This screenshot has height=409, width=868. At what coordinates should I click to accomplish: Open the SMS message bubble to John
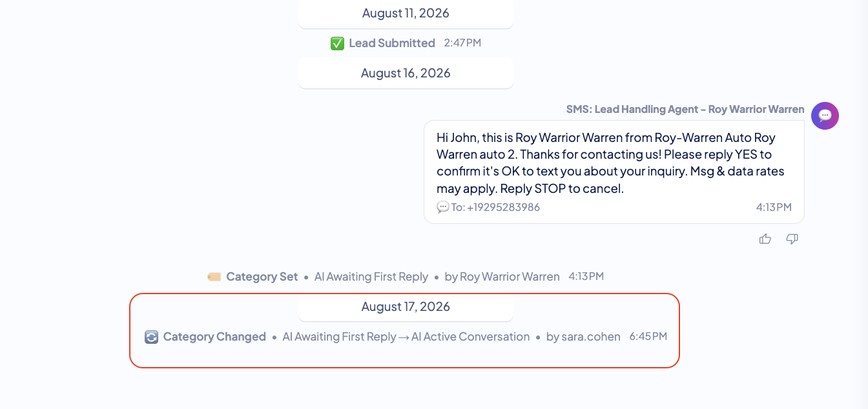click(614, 172)
